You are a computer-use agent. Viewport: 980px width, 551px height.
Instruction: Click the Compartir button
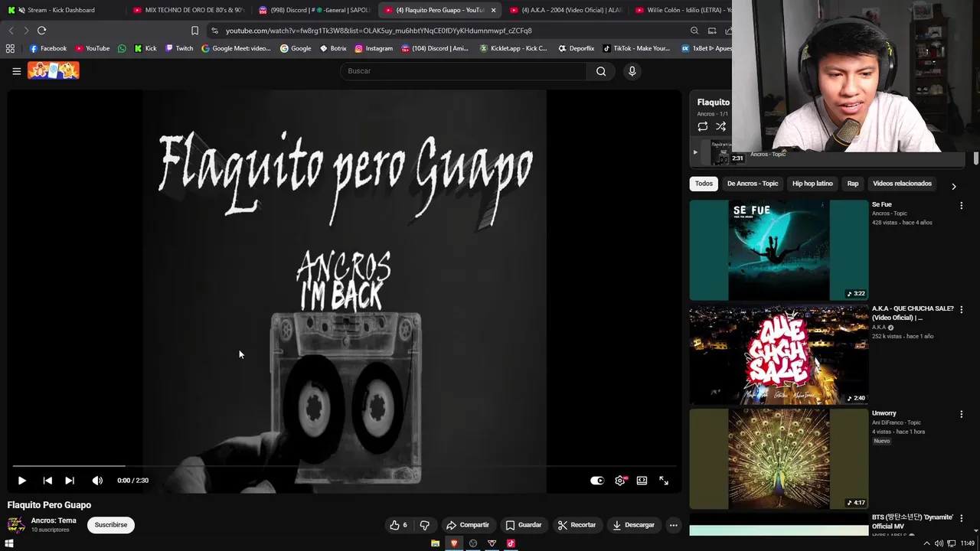(468, 525)
